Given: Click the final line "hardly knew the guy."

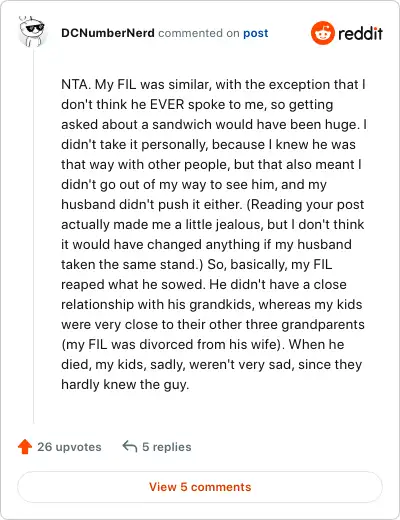Looking at the screenshot, I should [x=125, y=384].
